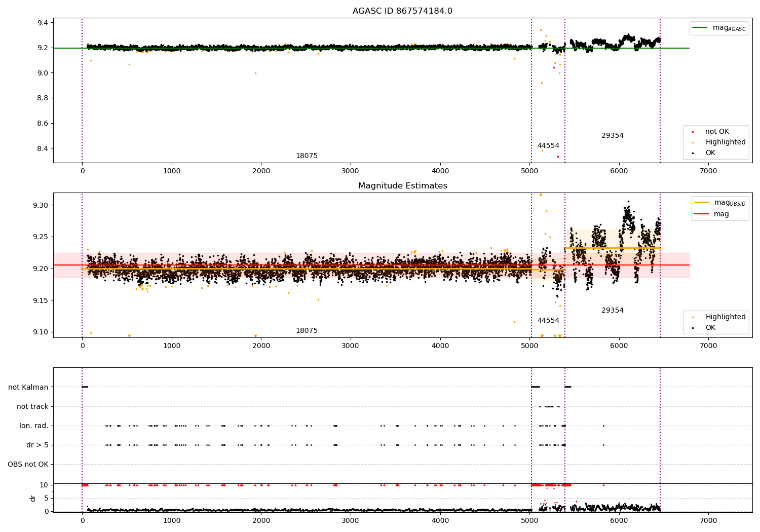The image size is (760, 532).
Task: Click the 6000 x-axis tick under bottom plot
Action: pyautogui.click(x=619, y=521)
